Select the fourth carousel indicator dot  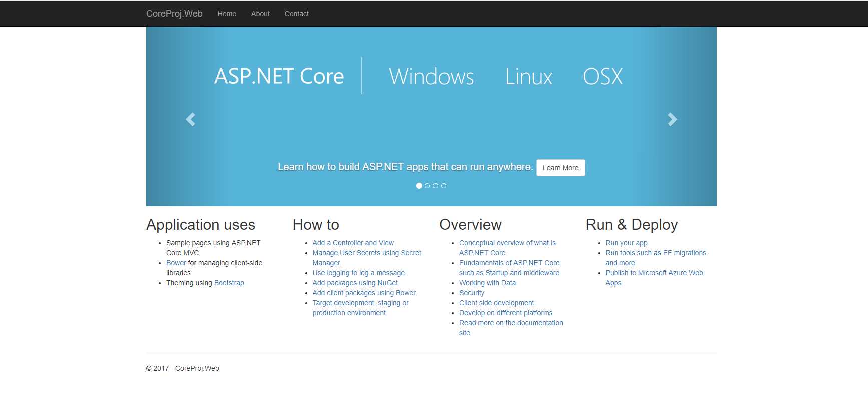(x=444, y=186)
